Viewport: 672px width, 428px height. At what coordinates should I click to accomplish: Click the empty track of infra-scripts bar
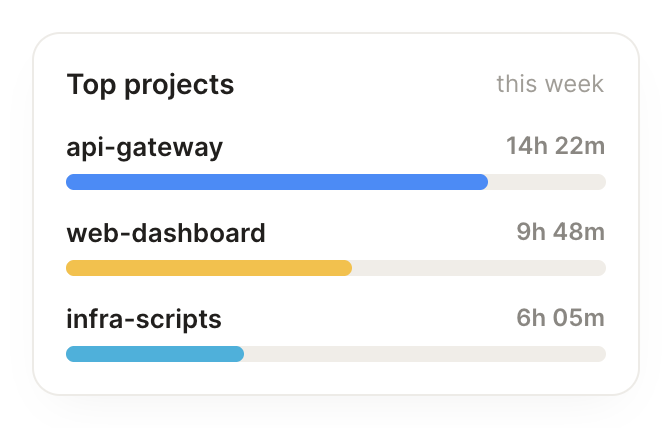pos(425,354)
